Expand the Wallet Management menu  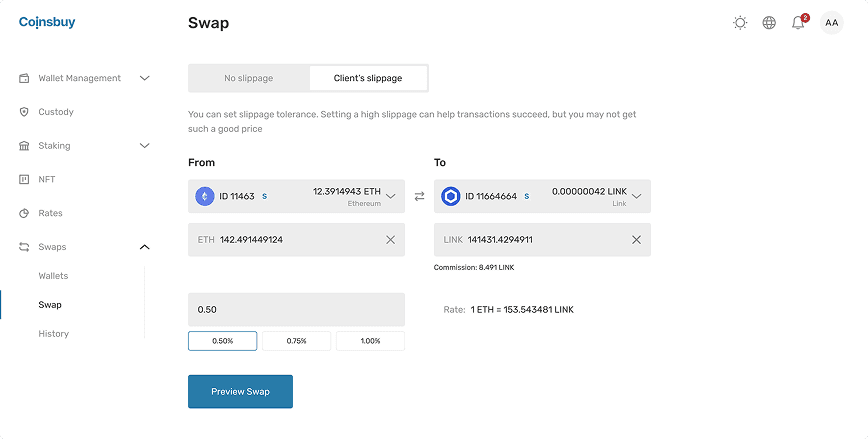[84, 78]
